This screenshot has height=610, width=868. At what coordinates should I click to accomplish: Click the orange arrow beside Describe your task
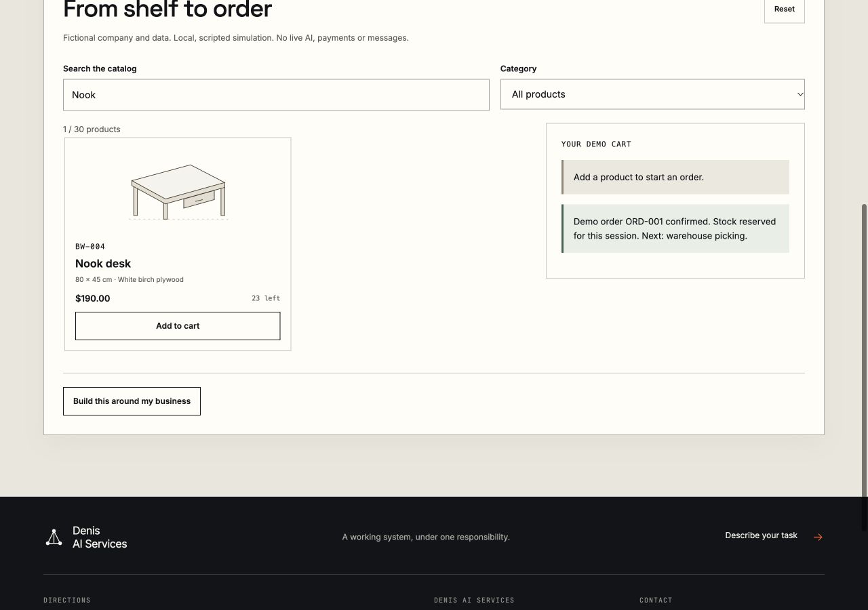point(818,537)
